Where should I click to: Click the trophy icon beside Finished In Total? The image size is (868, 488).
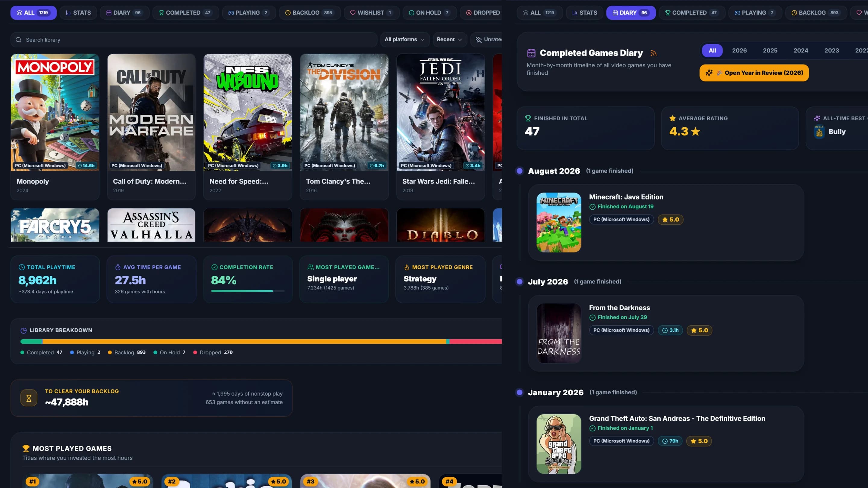tap(528, 118)
